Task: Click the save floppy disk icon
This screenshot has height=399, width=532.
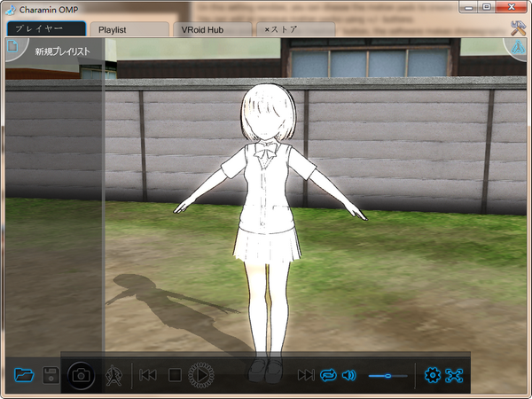Action: (x=51, y=375)
